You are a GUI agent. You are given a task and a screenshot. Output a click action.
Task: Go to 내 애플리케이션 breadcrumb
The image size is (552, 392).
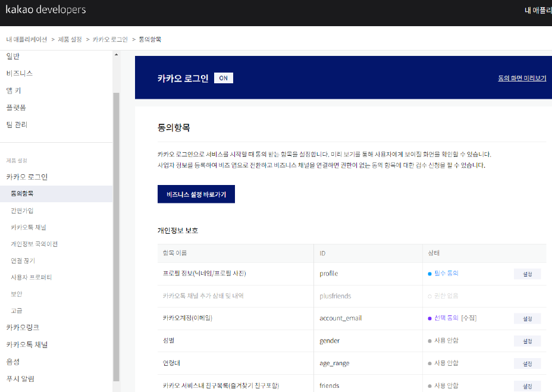(x=27, y=39)
